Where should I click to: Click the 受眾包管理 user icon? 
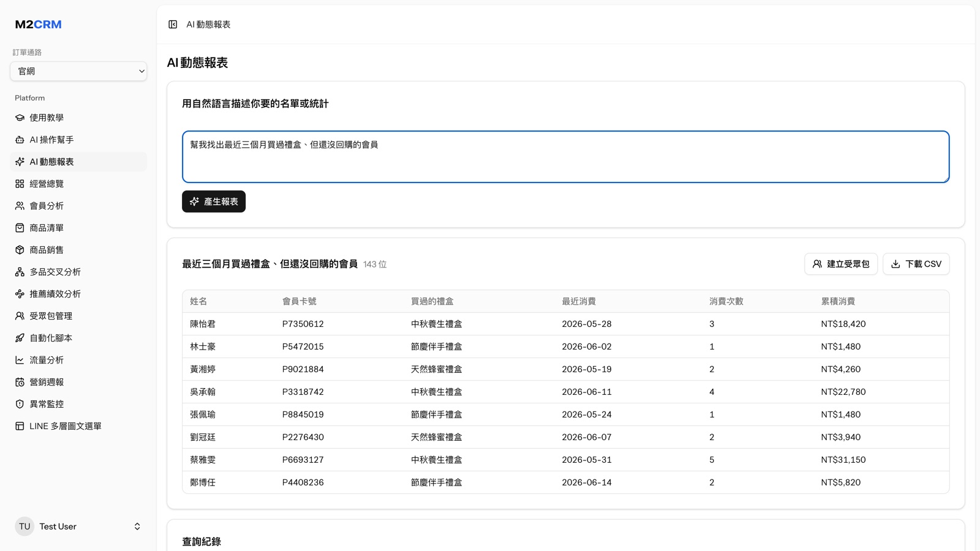(20, 316)
